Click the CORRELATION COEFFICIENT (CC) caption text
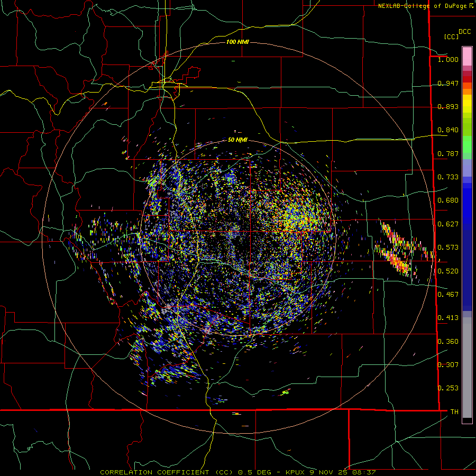Viewport: 476px width, 476px height. 167,472
